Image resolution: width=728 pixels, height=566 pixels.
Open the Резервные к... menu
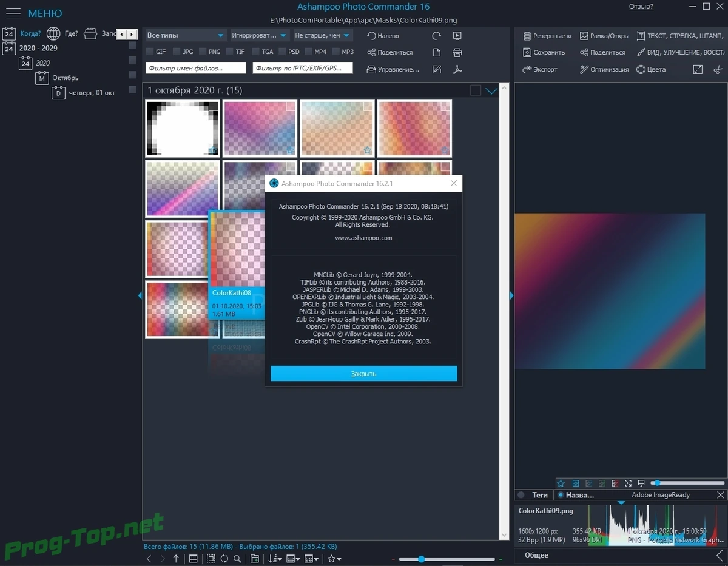[547, 36]
